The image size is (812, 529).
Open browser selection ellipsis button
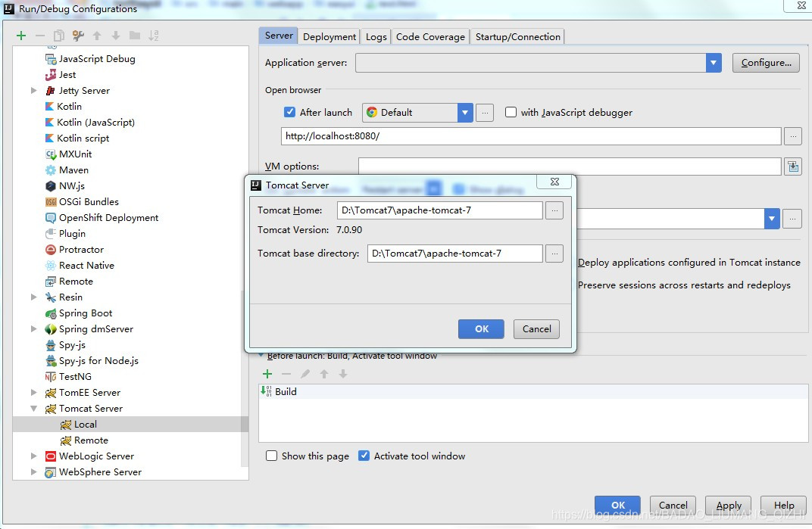pyautogui.click(x=484, y=112)
